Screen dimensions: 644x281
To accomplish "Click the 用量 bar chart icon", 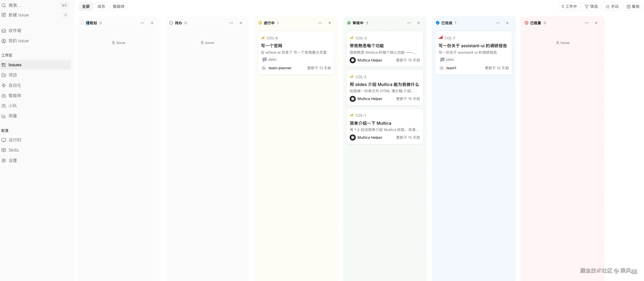I will click(x=4, y=116).
